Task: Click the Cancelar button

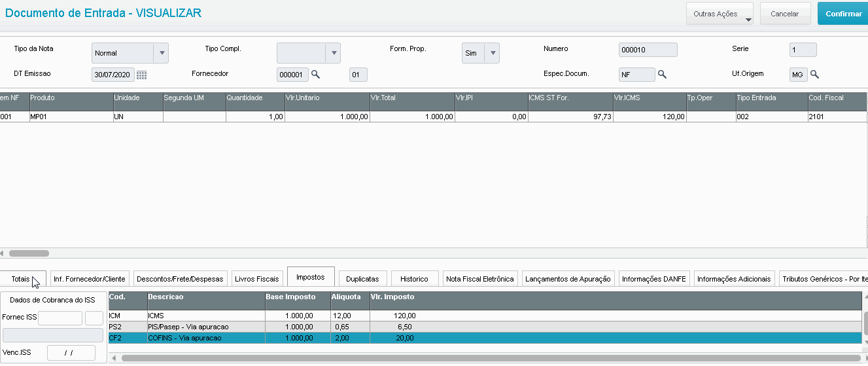Action: [785, 14]
